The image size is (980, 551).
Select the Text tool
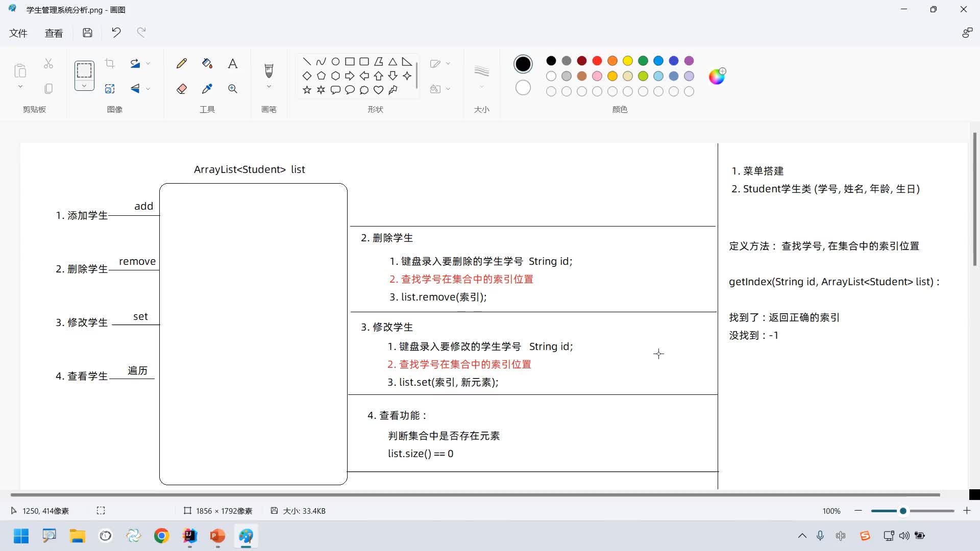pos(232,63)
